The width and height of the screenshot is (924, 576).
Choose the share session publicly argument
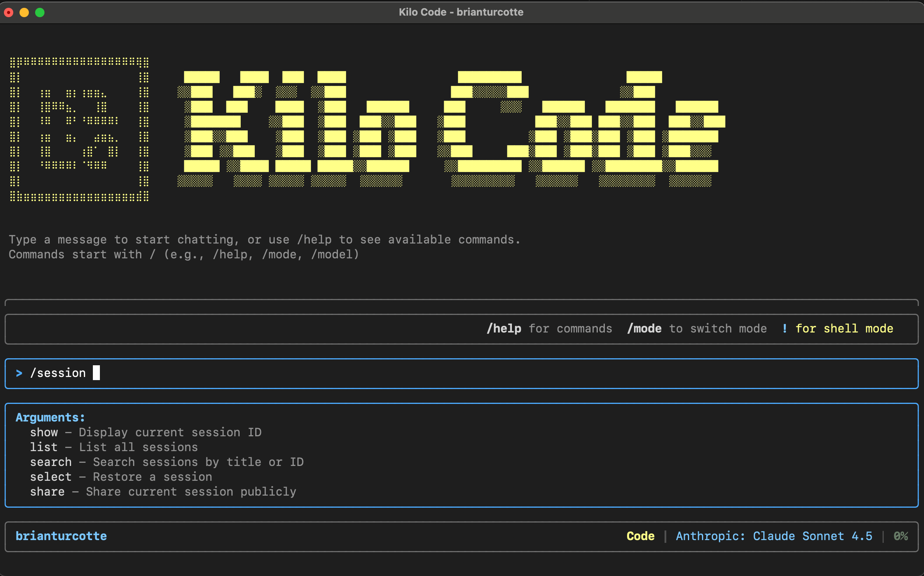pyautogui.click(x=47, y=492)
